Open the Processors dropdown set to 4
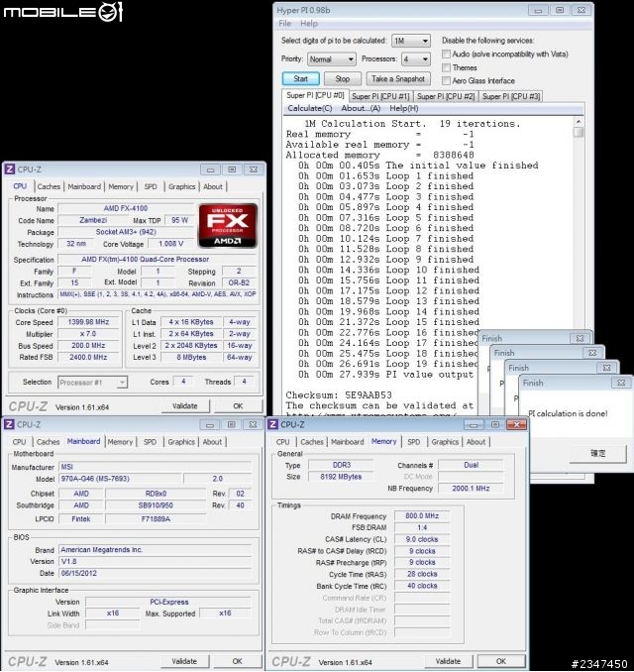The image size is (634, 672). [415, 59]
